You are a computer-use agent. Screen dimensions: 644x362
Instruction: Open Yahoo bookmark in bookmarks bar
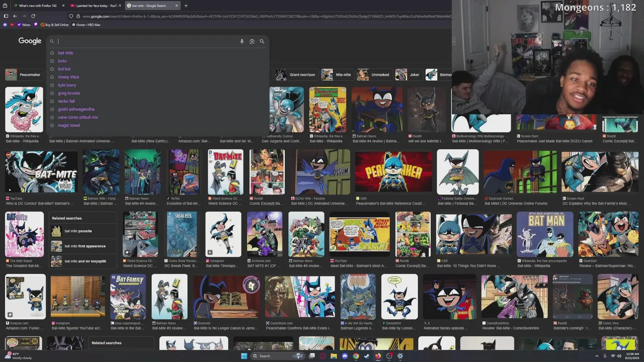(x=23, y=25)
